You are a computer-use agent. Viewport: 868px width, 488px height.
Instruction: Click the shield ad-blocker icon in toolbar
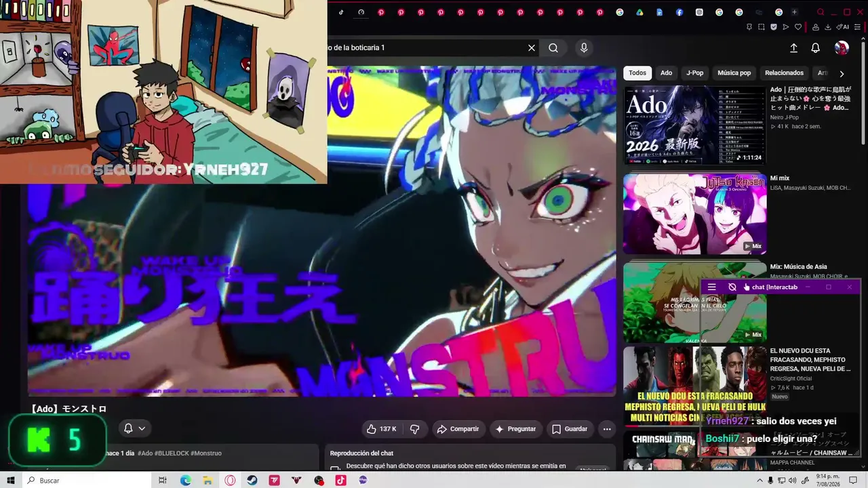(774, 27)
